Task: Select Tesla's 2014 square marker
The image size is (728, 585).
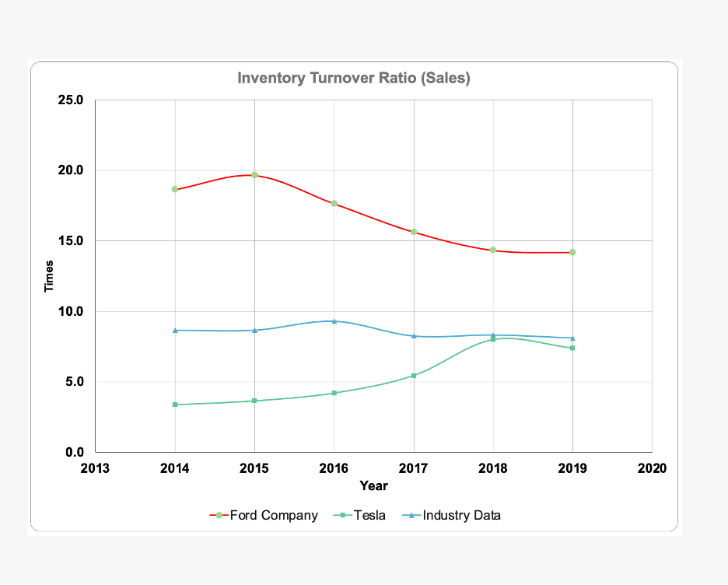Action: pyautogui.click(x=174, y=405)
